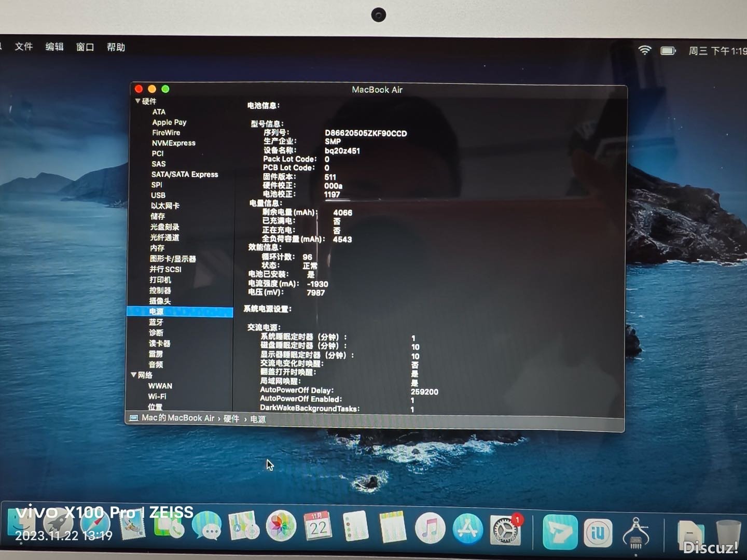Open the iU app in Dock

click(598, 533)
